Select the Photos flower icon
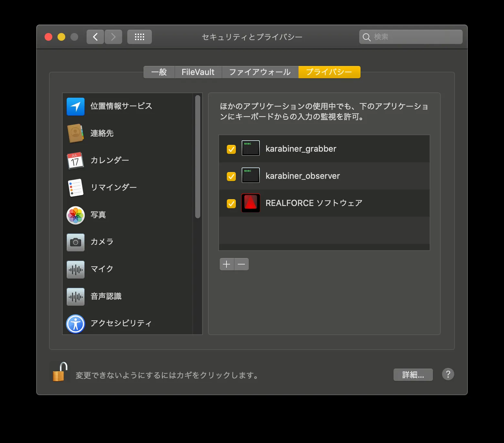Screen dimensions: 504x443 [x=76, y=215]
